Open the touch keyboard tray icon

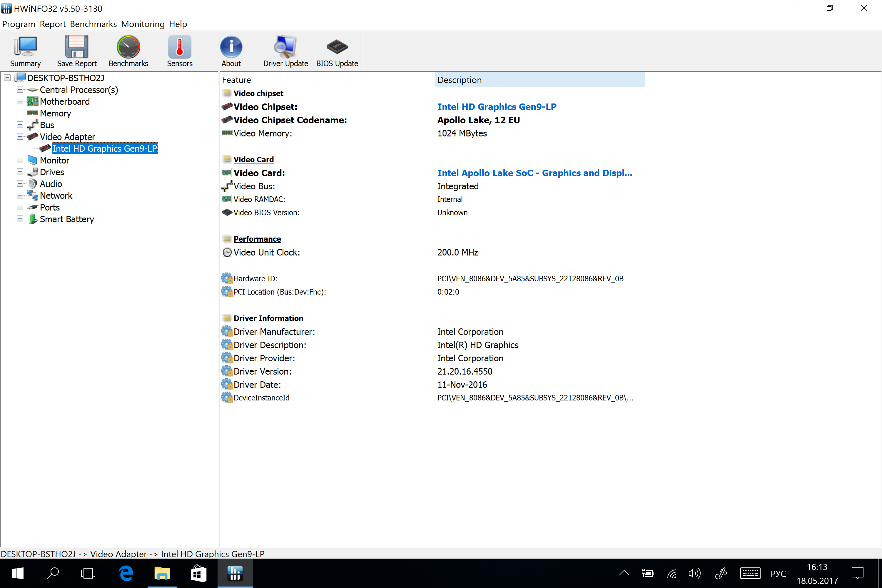tap(750, 573)
